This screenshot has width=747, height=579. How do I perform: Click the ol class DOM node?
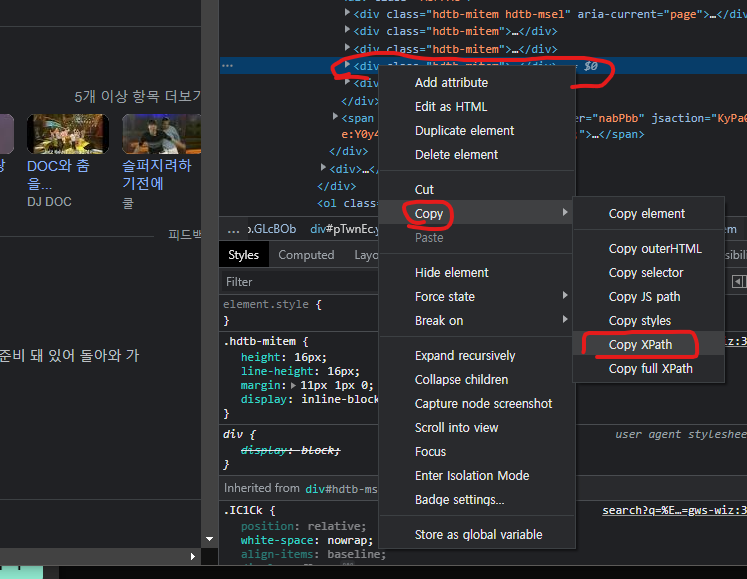tap(347, 203)
